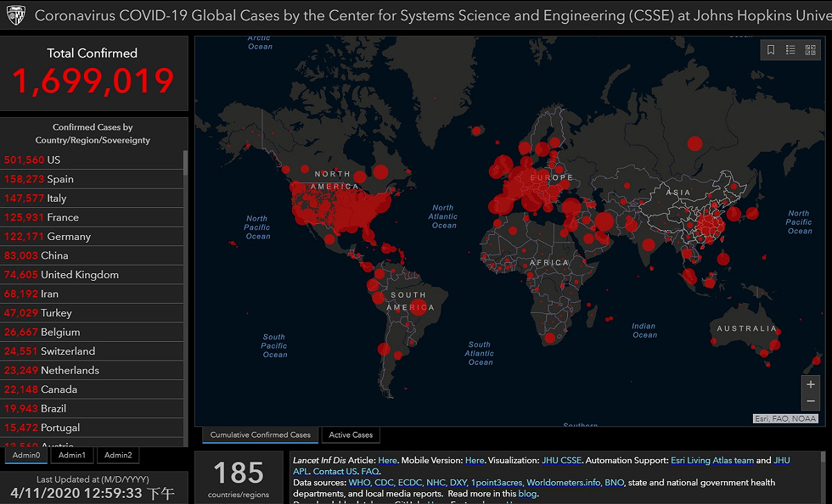Select Switzerland in the country list
The height and width of the screenshot is (504, 832).
92,351
